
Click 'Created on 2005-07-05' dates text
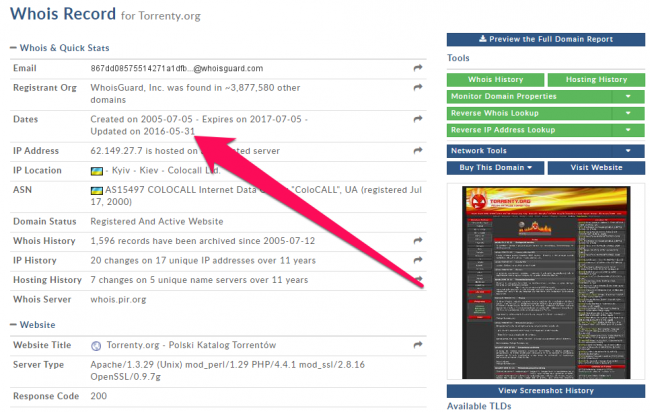(141, 119)
